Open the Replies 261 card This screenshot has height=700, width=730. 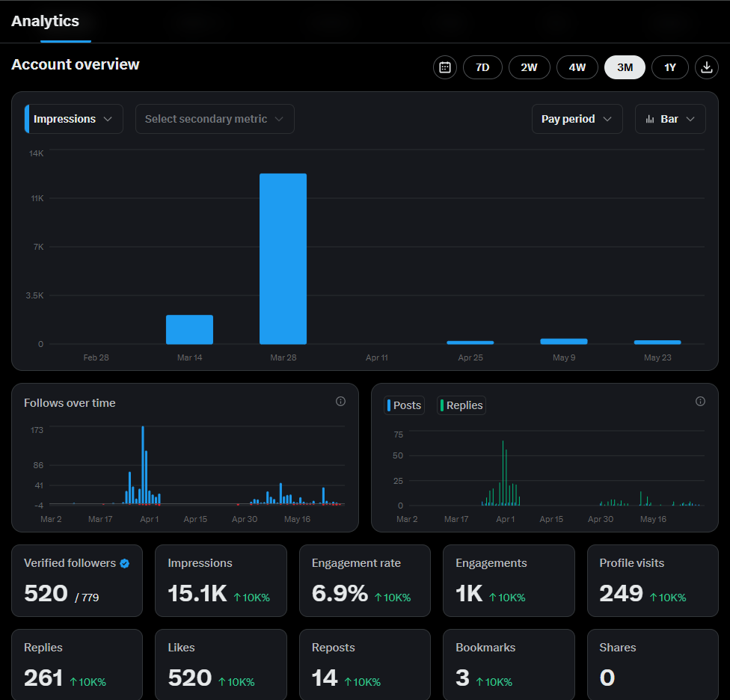tap(77, 665)
